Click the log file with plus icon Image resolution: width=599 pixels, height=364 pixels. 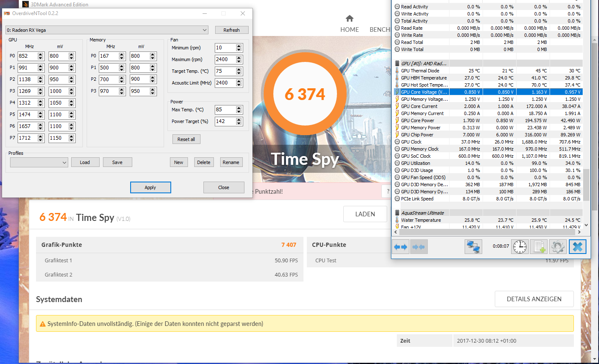point(539,247)
